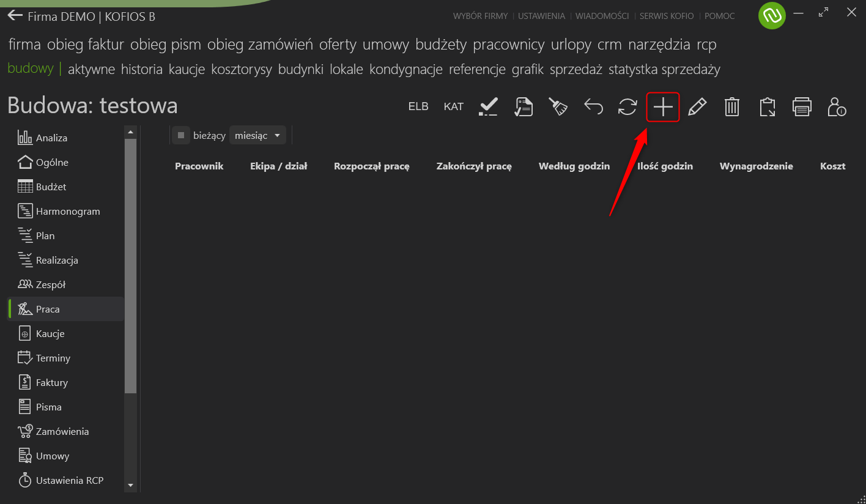Click sidebar scrollbar down arrow
Image resolution: width=866 pixels, height=504 pixels.
(130, 485)
